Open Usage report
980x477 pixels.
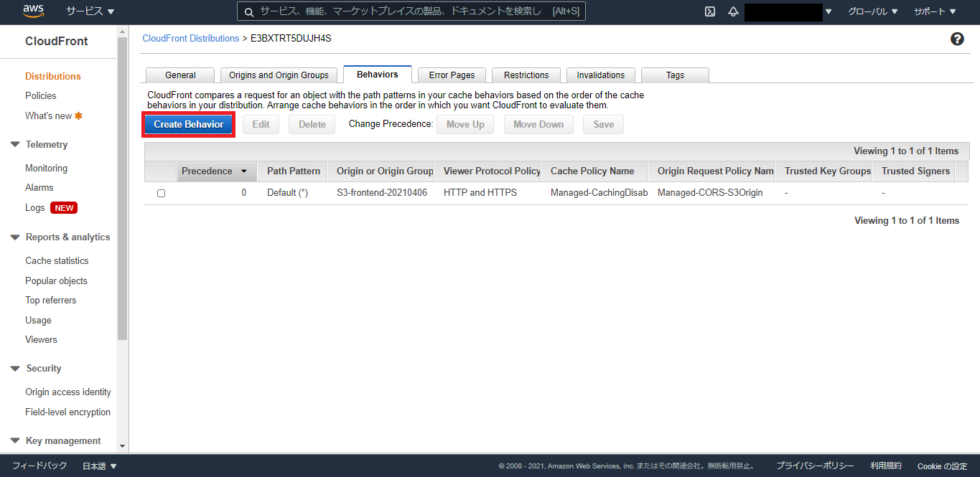pyautogui.click(x=39, y=321)
